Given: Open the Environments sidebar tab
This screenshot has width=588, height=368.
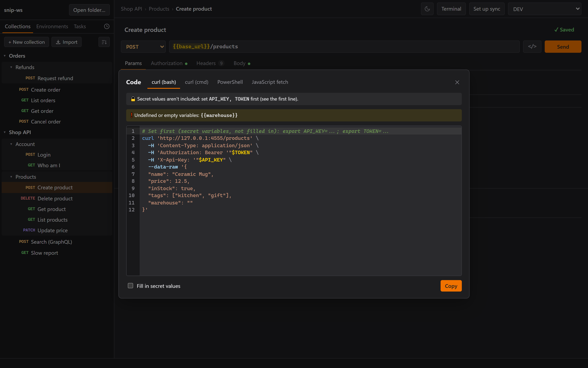Looking at the screenshot, I should coord(52,26).
